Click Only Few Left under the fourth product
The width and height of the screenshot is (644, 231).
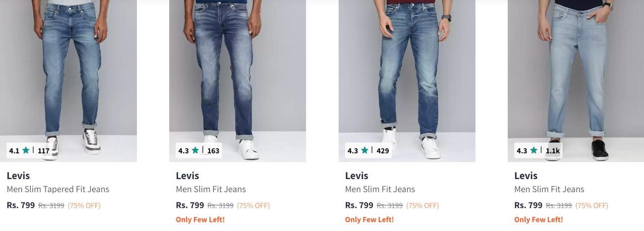click(x=538, y=219)
